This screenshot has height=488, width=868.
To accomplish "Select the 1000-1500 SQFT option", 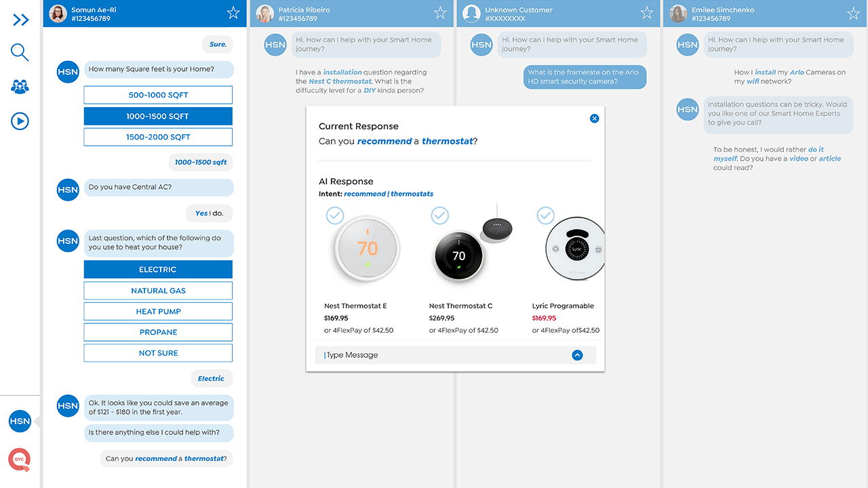I will (158, 116).
